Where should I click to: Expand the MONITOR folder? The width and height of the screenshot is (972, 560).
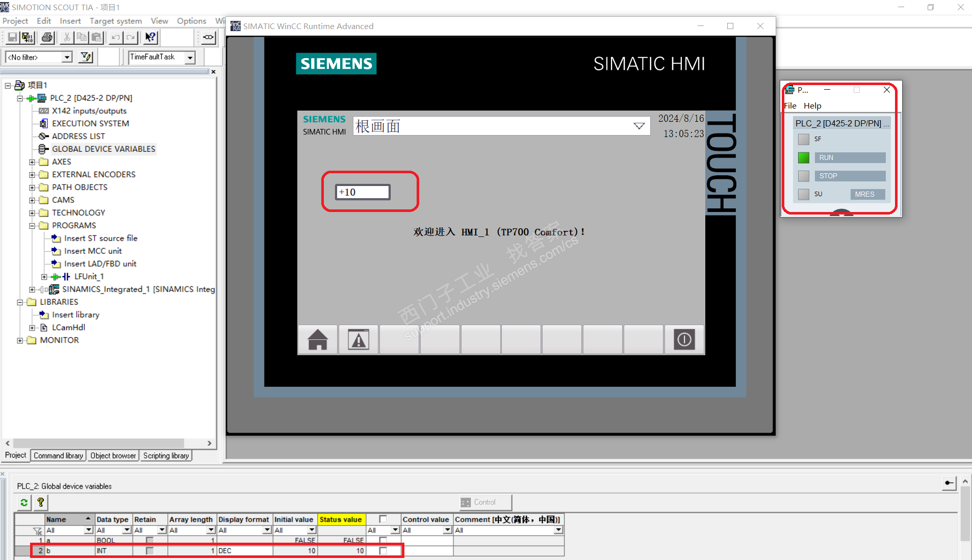[x=20, y=340]
